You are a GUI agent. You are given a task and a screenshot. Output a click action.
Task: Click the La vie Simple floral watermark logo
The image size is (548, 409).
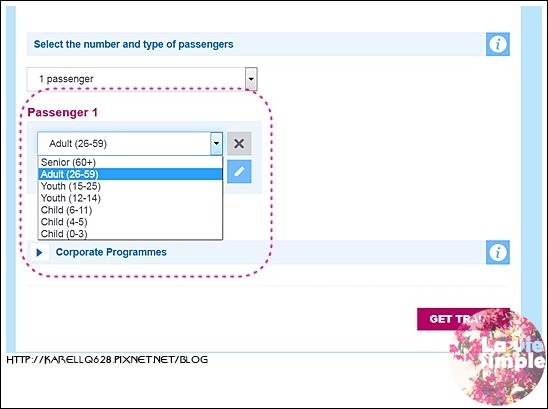pos(497,357)
